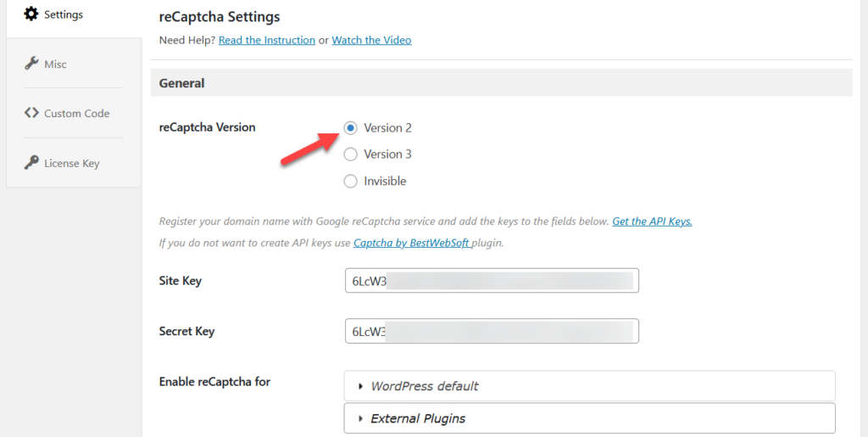
Task: Expand the WordPress default section
Action: point(590,386)
